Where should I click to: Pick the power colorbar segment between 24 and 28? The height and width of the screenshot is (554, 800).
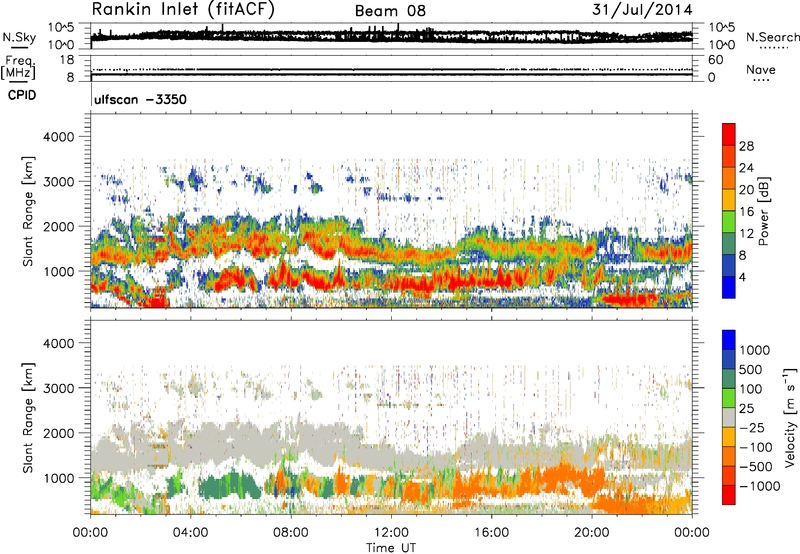(x=729, y=156)
